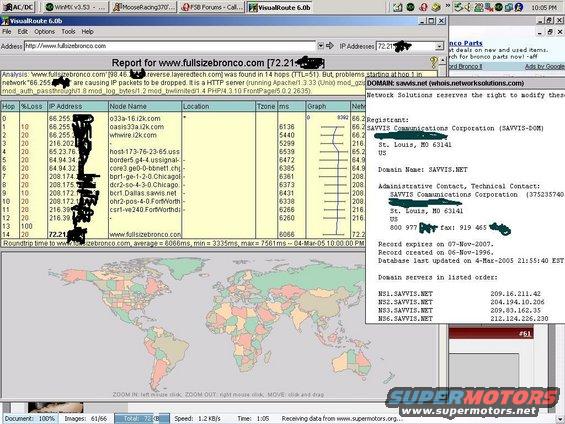
Task: Select node name www.fullsizebronco.com in hop 14
Action: pos(145,235)
